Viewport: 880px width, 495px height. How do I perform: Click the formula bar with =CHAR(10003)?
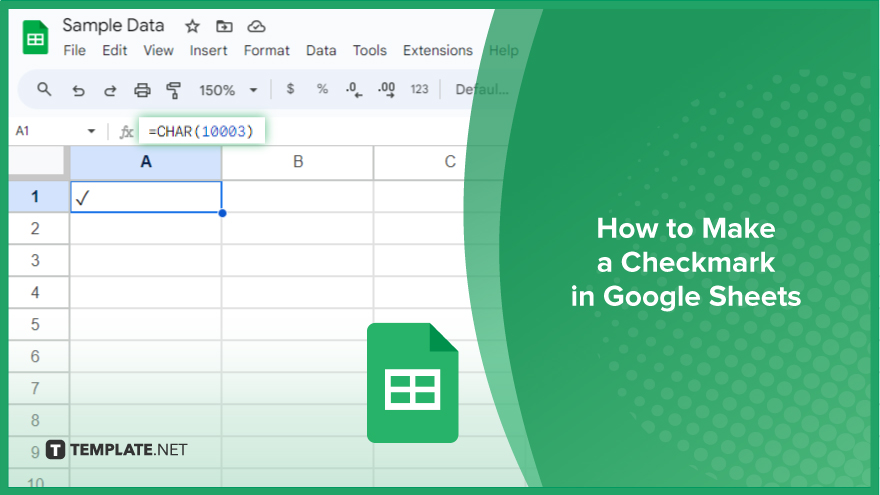[201, 131]
